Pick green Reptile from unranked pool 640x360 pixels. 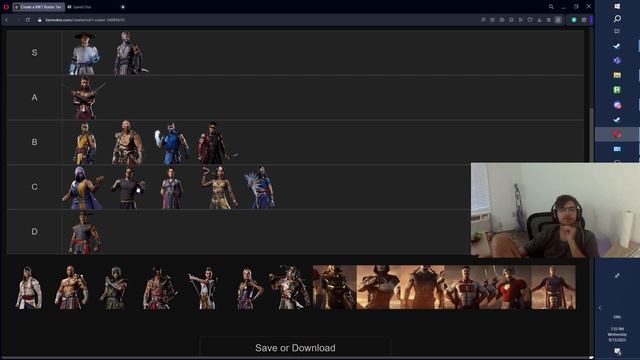(114, 287)
